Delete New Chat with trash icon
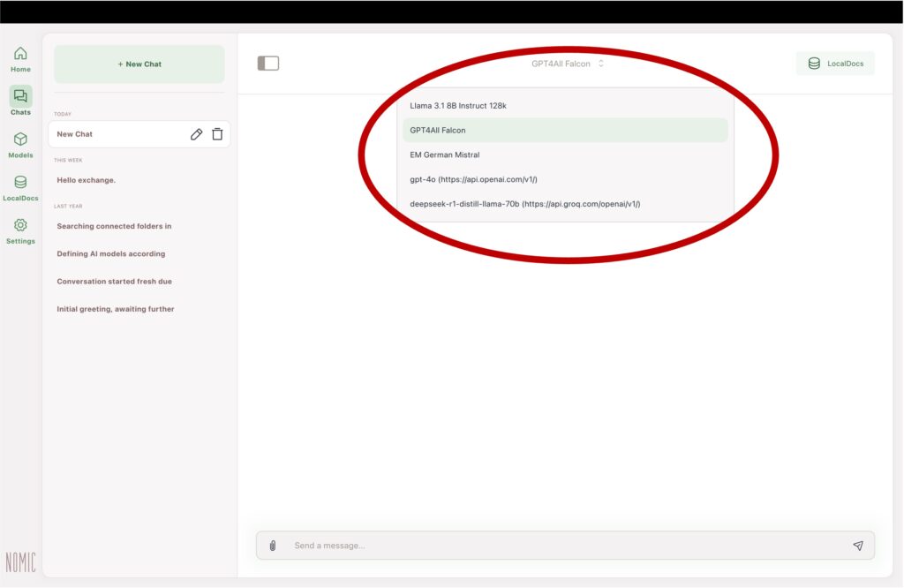 (217, 134)
